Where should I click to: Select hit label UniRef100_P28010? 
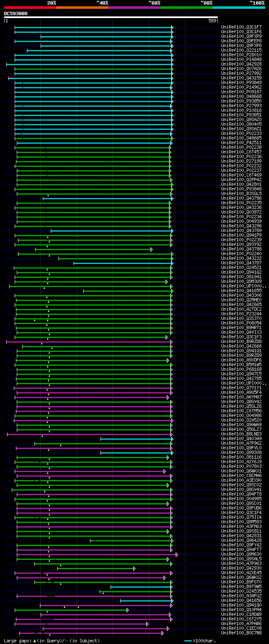pos(241,55)
